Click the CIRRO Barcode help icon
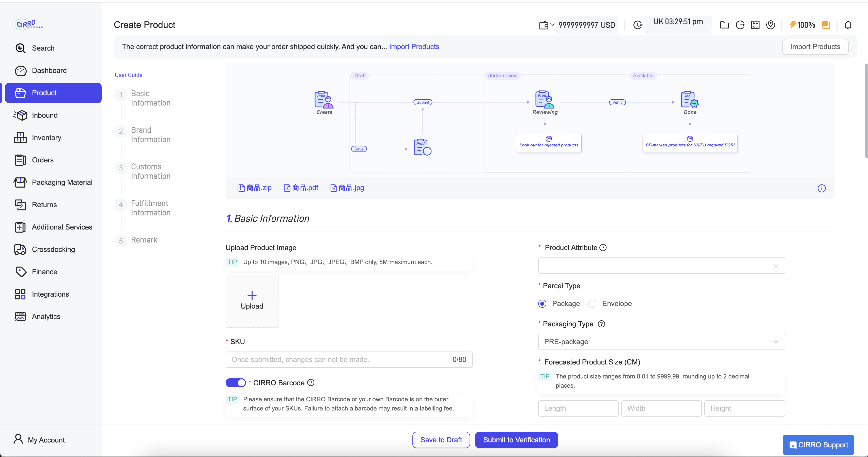 pos(311,383)
